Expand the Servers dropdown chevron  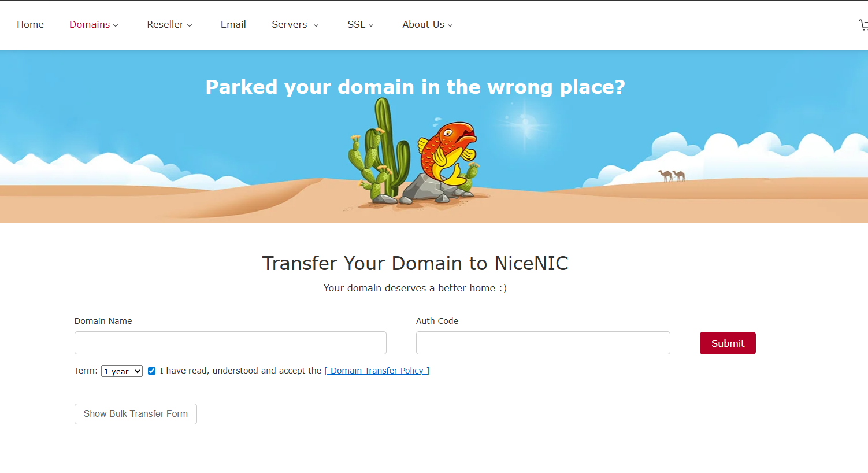point(316,25)
